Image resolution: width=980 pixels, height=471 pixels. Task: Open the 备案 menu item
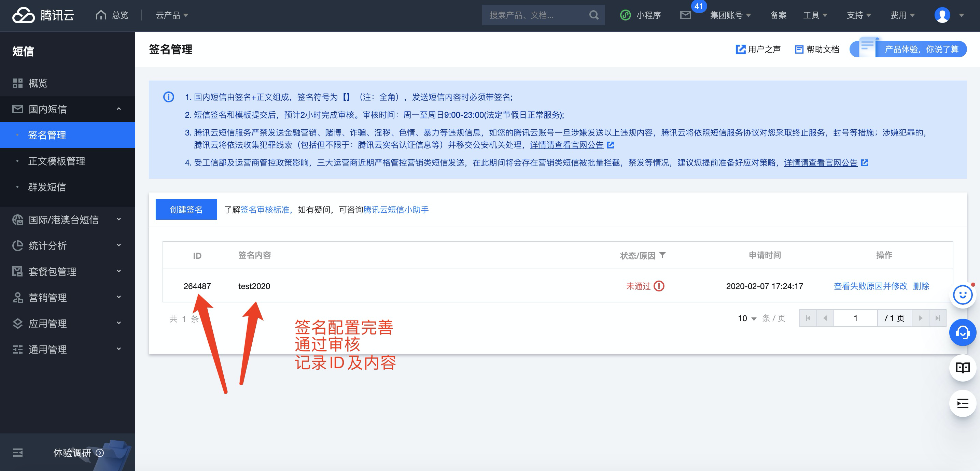pos(778,15)
